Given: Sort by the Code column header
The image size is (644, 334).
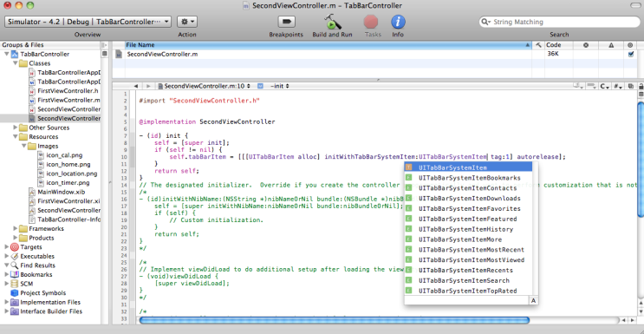Looking at the screenshot, I should tap(558, 45).
